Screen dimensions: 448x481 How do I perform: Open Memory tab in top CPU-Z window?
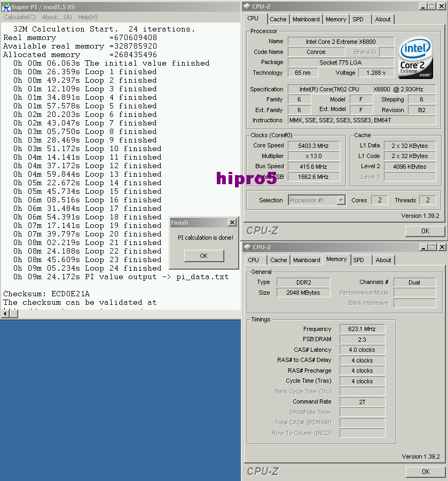336,19
